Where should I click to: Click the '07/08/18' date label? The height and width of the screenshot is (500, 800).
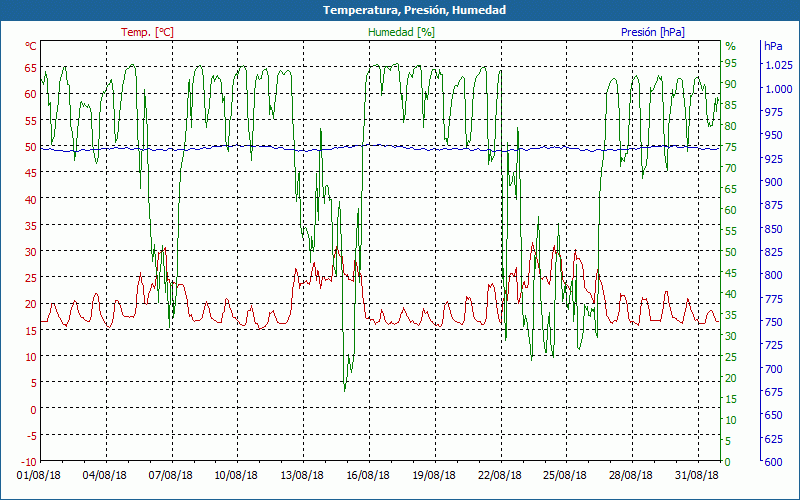pos(170,475)
